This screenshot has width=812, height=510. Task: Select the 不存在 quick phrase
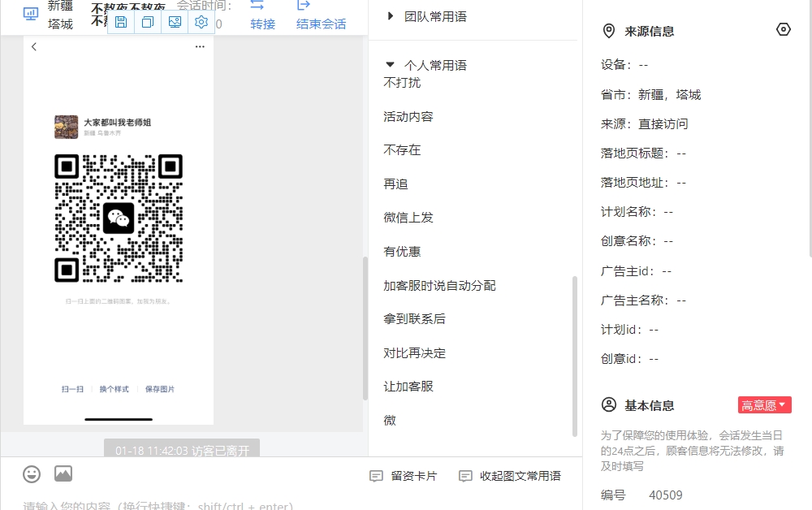coord(402,150)
